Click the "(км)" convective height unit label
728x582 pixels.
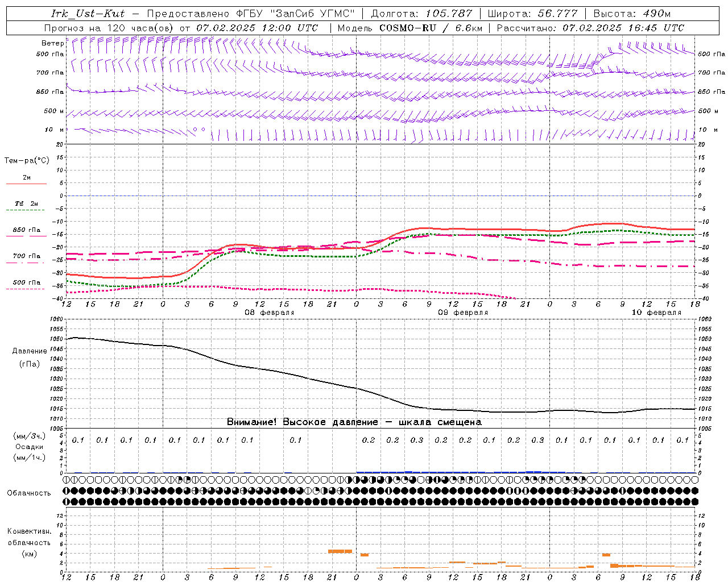point(30,554)
